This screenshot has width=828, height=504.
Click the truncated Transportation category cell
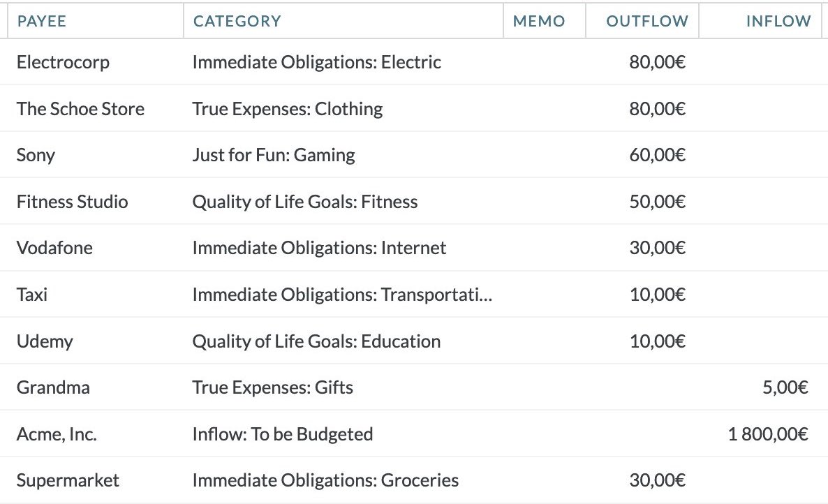[342, 295]
